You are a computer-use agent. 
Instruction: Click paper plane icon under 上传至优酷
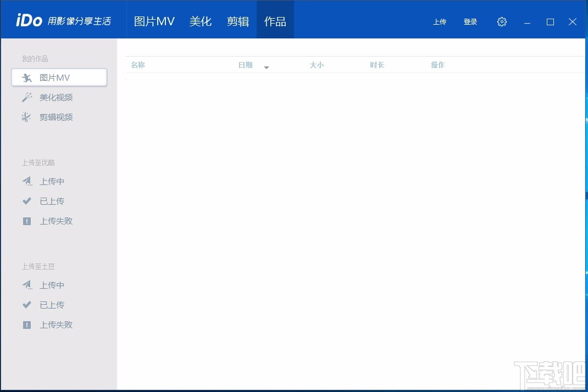pyautogui.click(x=27, y=181)
